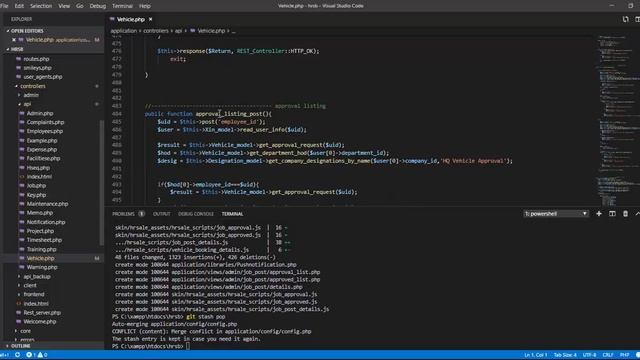The image size is (640, 360).
Task: Open Expense.php file
Action: click(42, 149)
